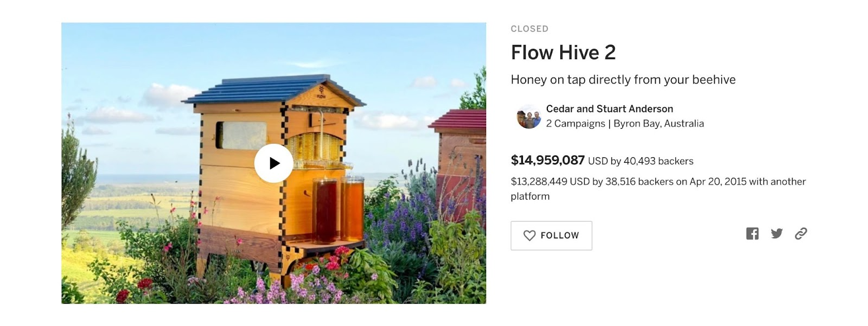Click the Byron Bay, Australia location
The width and height of the screenshot is (868, 326).
click(659, 124)
